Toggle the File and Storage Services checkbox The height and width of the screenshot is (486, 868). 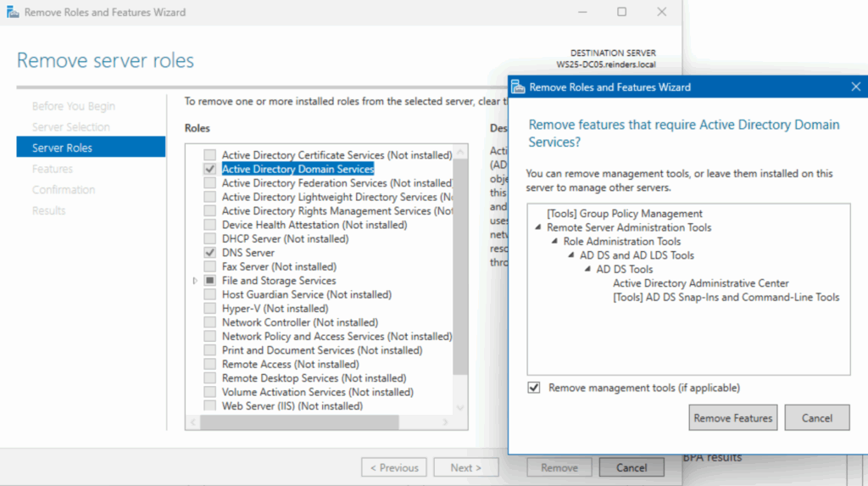(x=209, y=281)
